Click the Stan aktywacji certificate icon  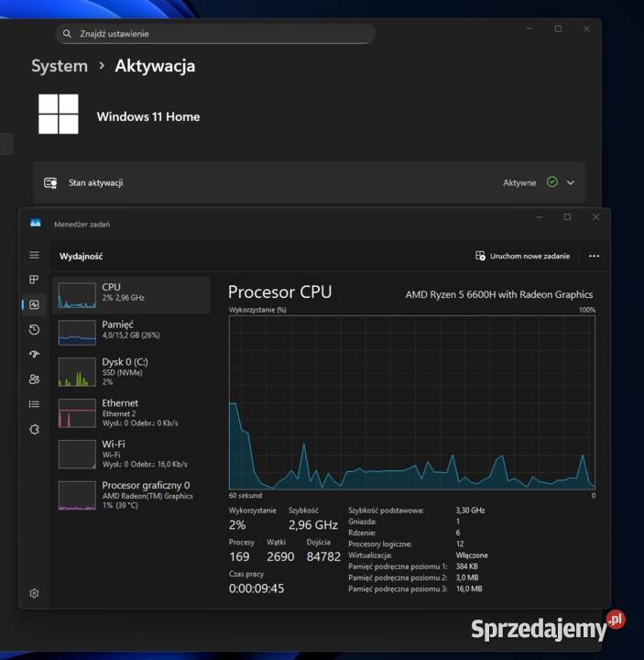[x=50, y=182]
